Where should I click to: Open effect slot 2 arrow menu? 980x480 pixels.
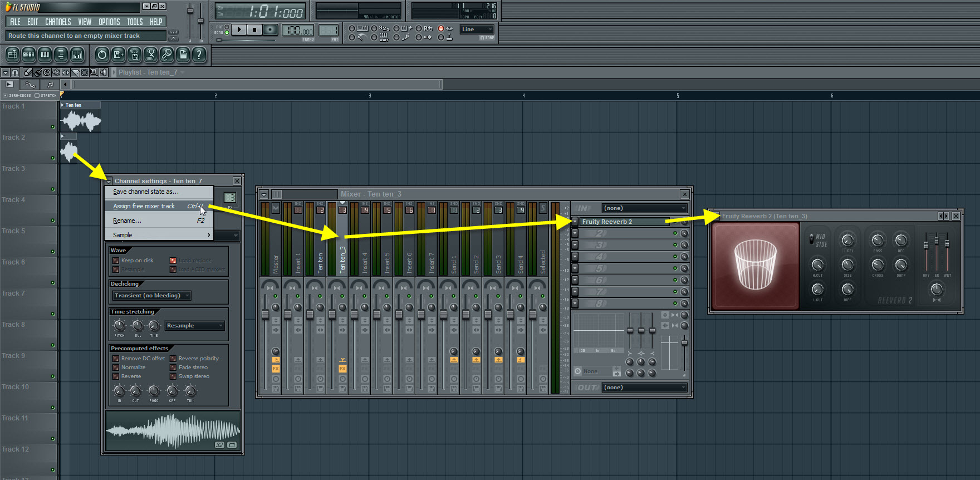575,233
